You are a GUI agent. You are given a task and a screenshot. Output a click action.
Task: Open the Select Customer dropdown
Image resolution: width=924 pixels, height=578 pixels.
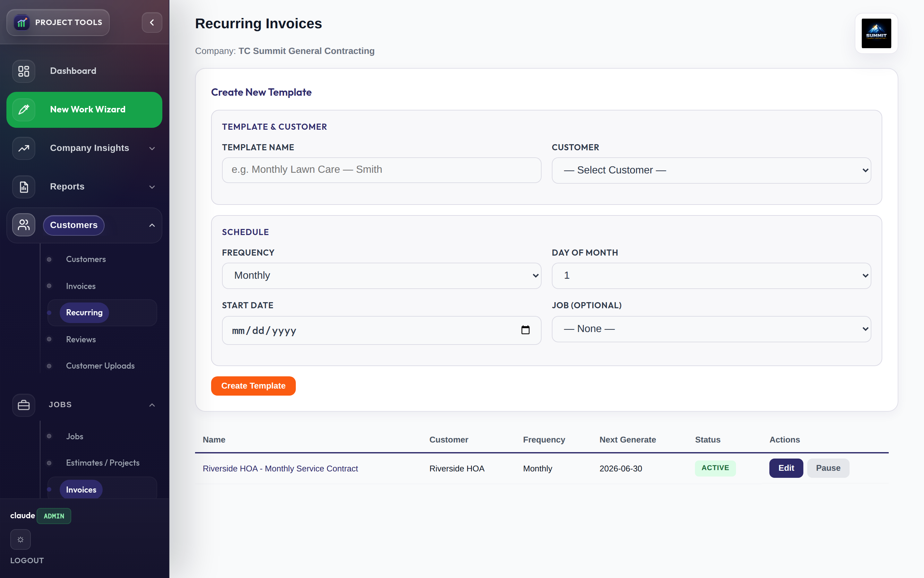[711, 171]
